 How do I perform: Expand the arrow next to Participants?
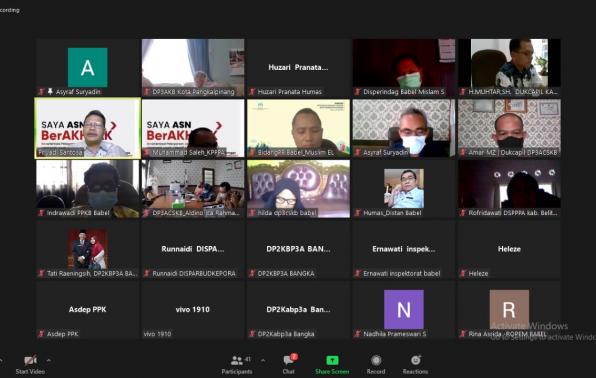pos(263,360)
